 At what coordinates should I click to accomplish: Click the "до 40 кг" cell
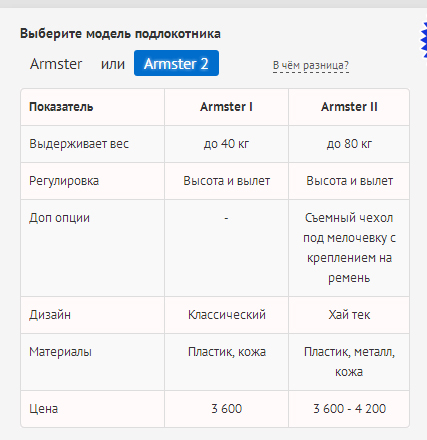click(x=226, y=144)
